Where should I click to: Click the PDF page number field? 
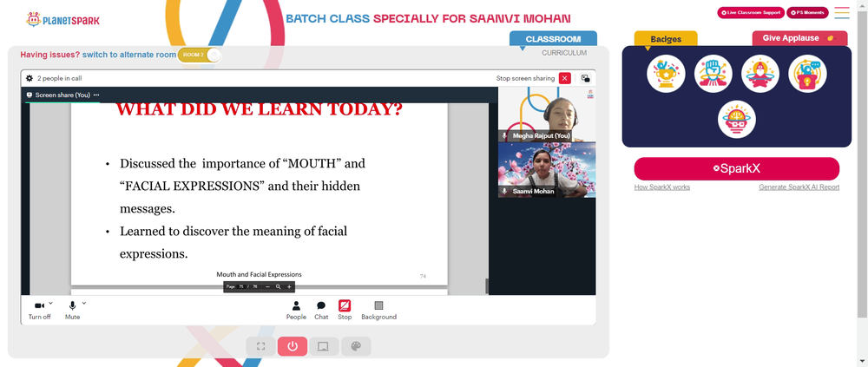[241, 286]
